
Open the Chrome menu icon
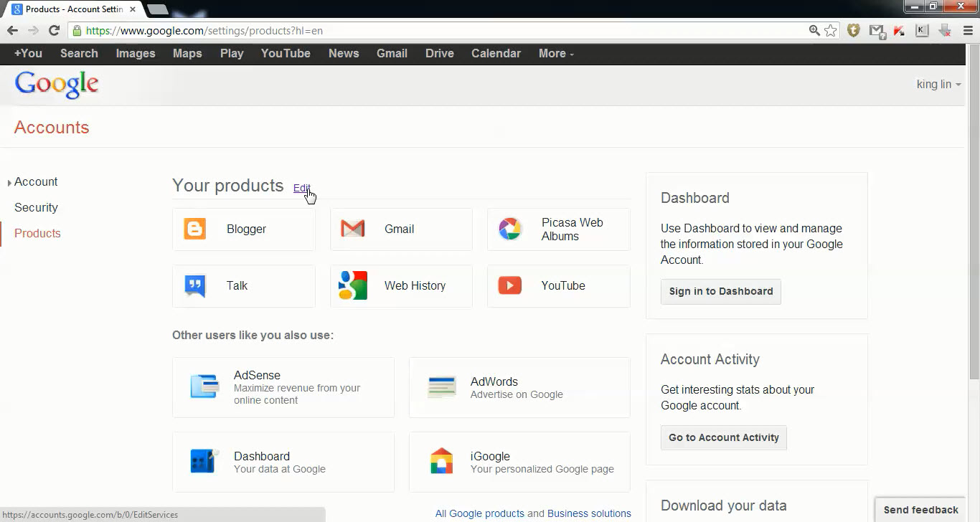pos(968,30)
